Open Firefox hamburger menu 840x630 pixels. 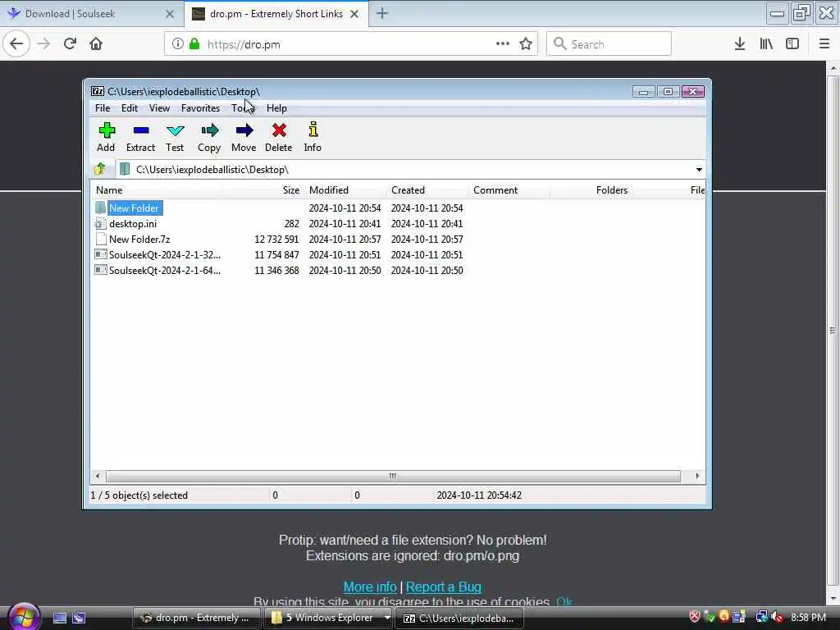pos(824,44)
